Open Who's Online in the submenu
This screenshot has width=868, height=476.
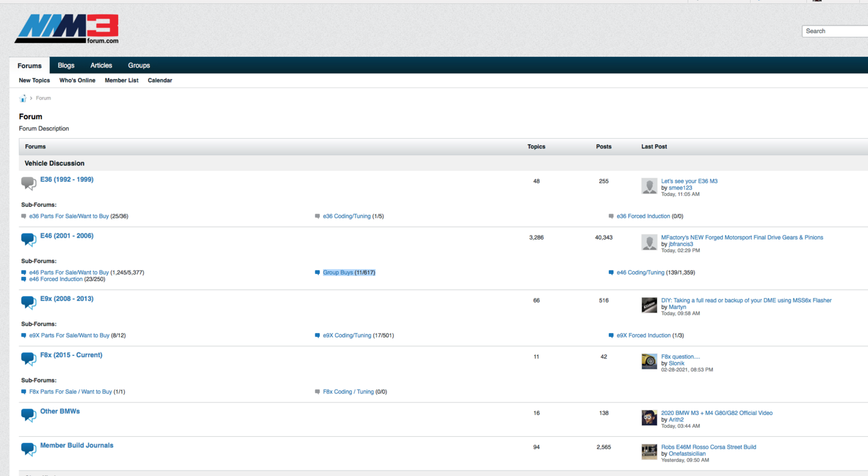pos(77,80)
